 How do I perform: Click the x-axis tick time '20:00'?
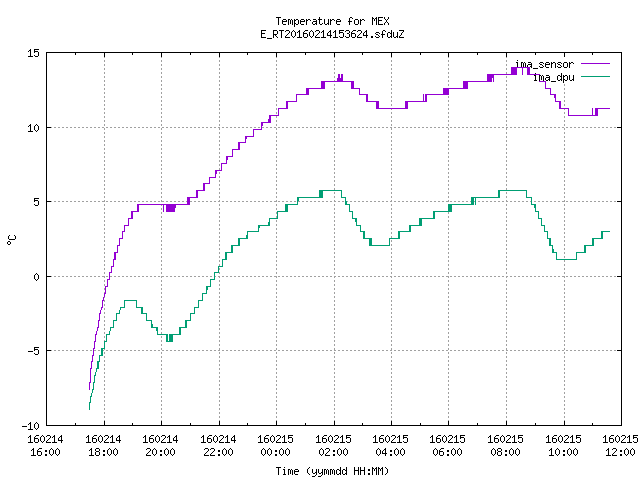tap(160, 452)
